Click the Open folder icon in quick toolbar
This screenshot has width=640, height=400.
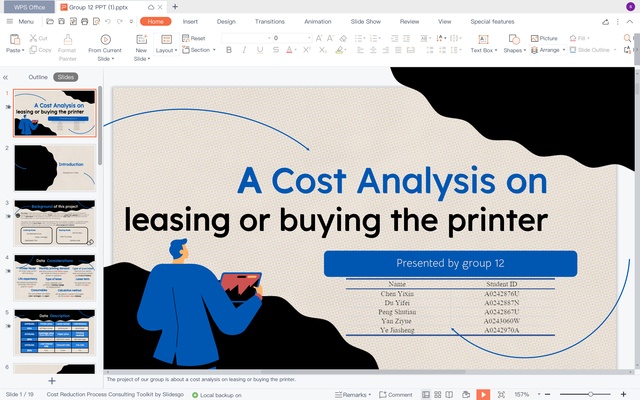50,21
